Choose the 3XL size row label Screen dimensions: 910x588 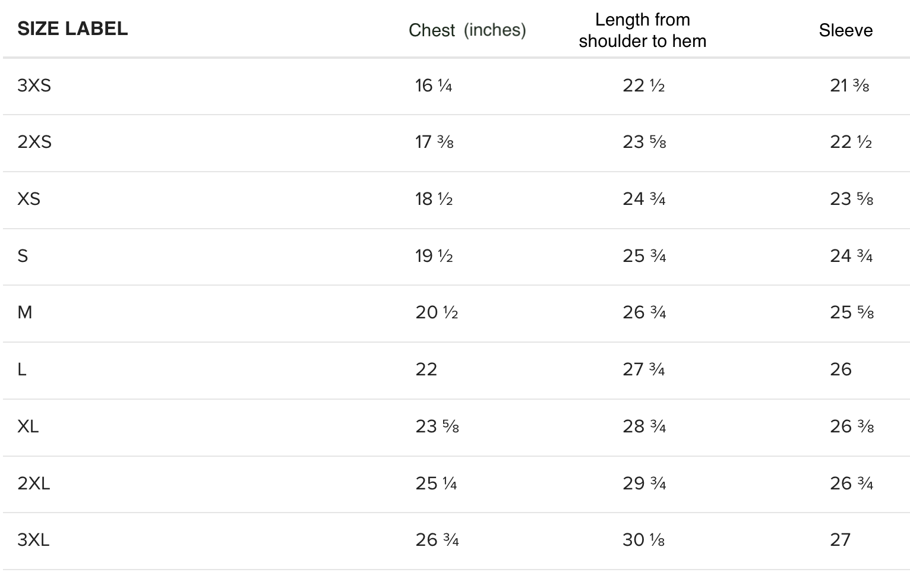click(x=33, y=540)
